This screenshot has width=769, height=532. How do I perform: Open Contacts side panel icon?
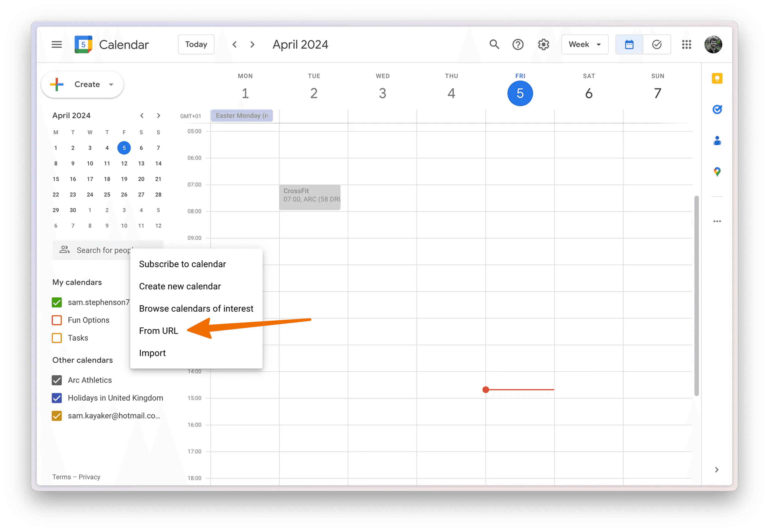pos(717,141)
